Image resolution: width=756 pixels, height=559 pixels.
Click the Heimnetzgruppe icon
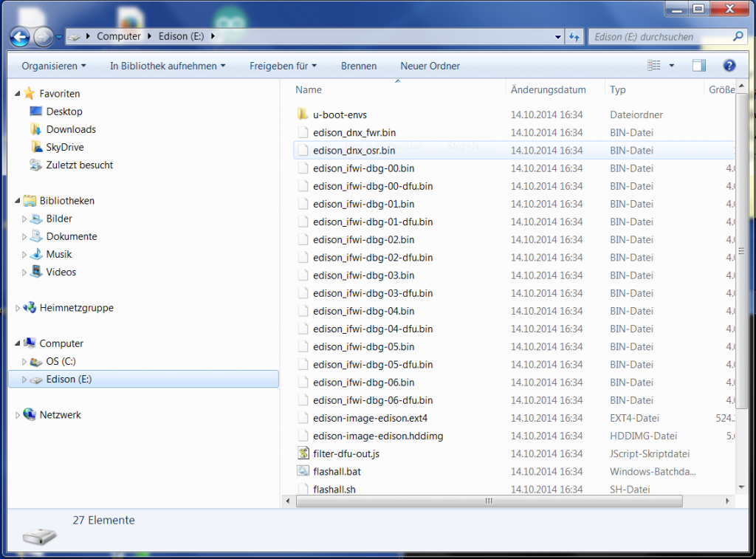(30, 307)
